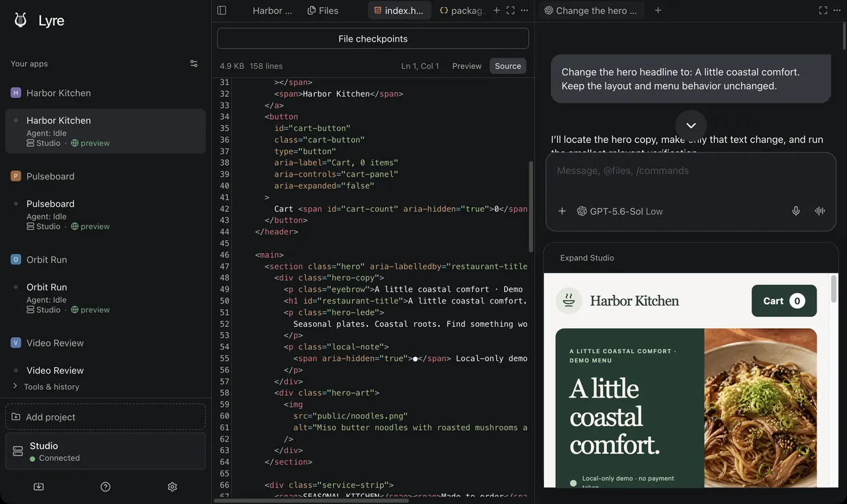Open the Orbit Run project group header
This screenshot has height=504, width=847.
pyautogui.click(x=39, y=260)
